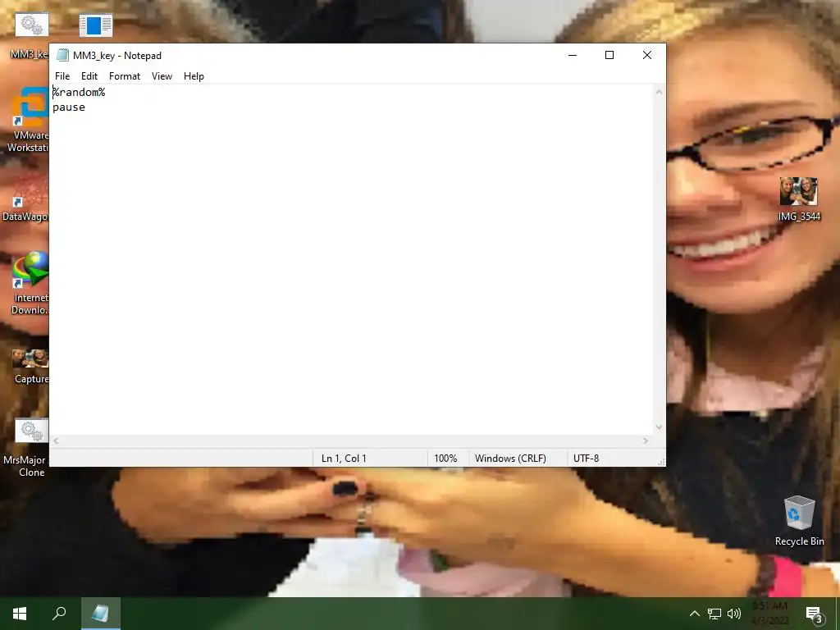This screenshot has height=630, width=840.
Task: Close the MM3_key Notepad window
Action: click(x=646, y=55)
